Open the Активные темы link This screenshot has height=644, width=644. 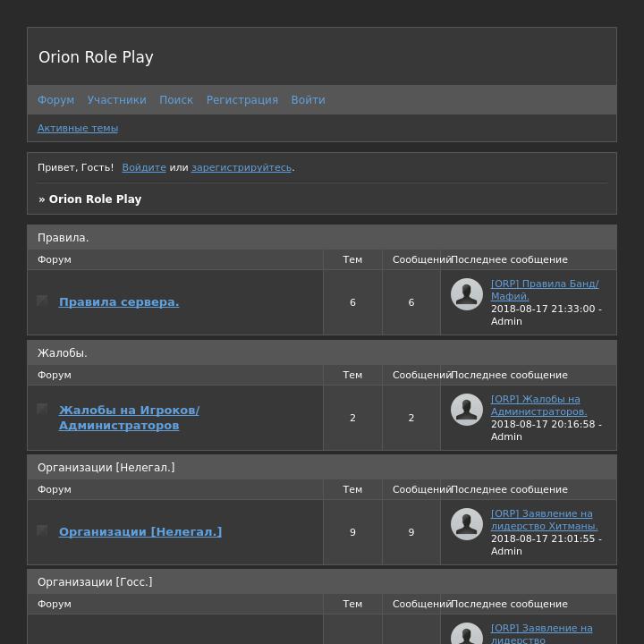coord(78,128)
